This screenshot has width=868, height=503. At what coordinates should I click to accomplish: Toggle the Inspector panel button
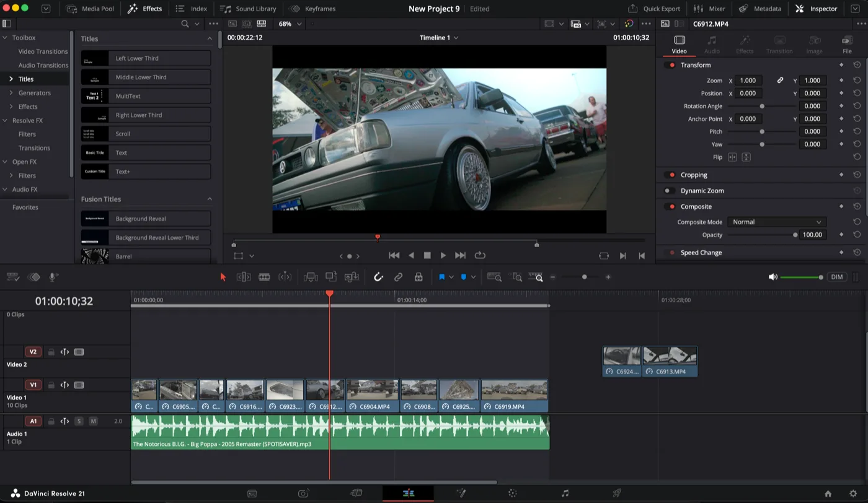[817, 9]
